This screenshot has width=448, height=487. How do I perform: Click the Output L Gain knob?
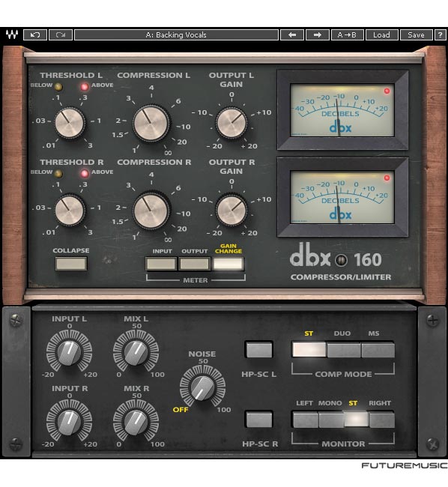pos(231,123)
